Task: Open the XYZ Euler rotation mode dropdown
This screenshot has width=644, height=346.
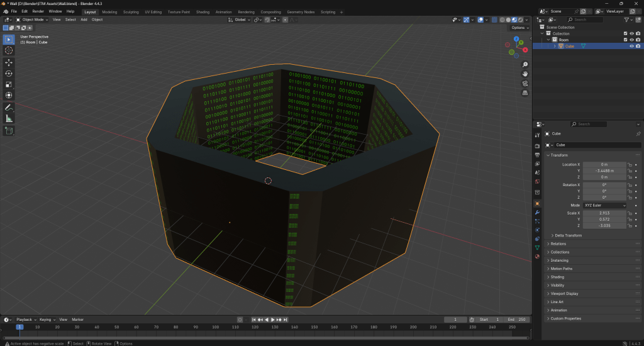Action: [605, 205]
